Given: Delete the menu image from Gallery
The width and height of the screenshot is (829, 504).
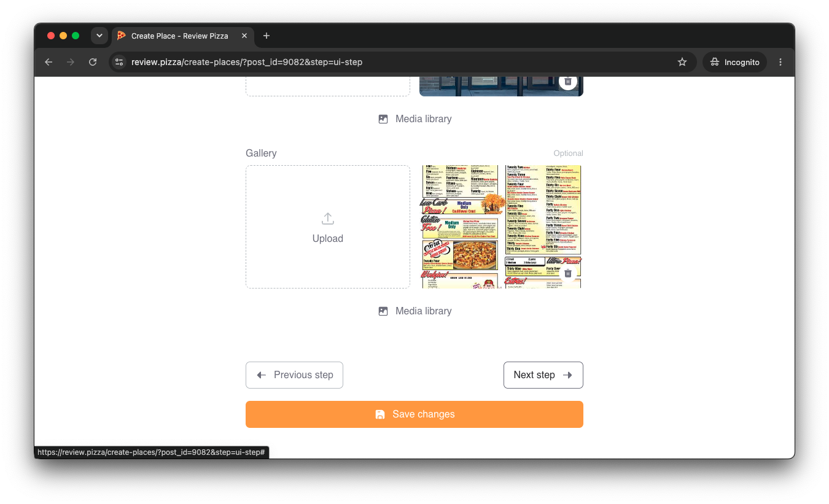Looking at the screenshot, I should click(568, 273).
